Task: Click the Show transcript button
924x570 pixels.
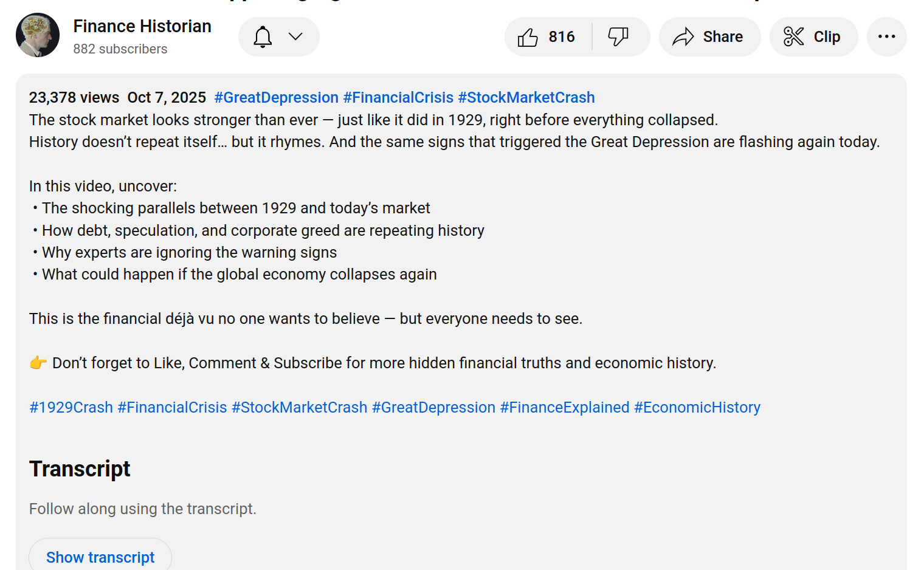Action: coord(100,557)
